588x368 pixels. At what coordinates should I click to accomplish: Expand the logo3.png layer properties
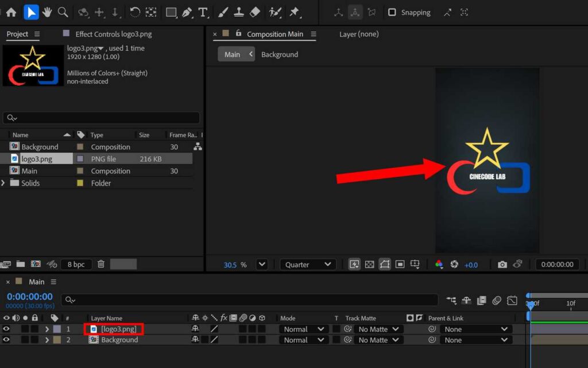point(47,330)
